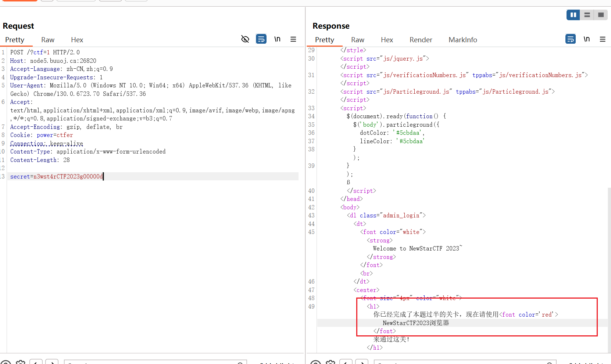Click the dotColor: '#5cbdaa' line
The image size is (611, 364).
coord(392,133)
